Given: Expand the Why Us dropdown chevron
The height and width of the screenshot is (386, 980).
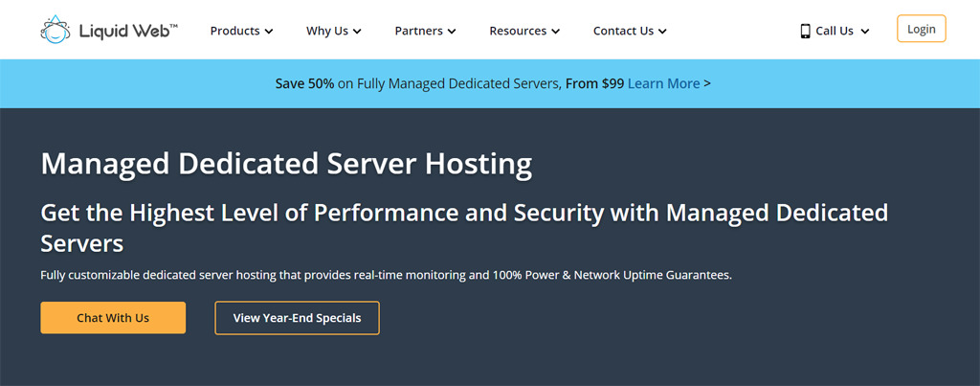Looking at the screenshot, I should (x=357, y=32).
